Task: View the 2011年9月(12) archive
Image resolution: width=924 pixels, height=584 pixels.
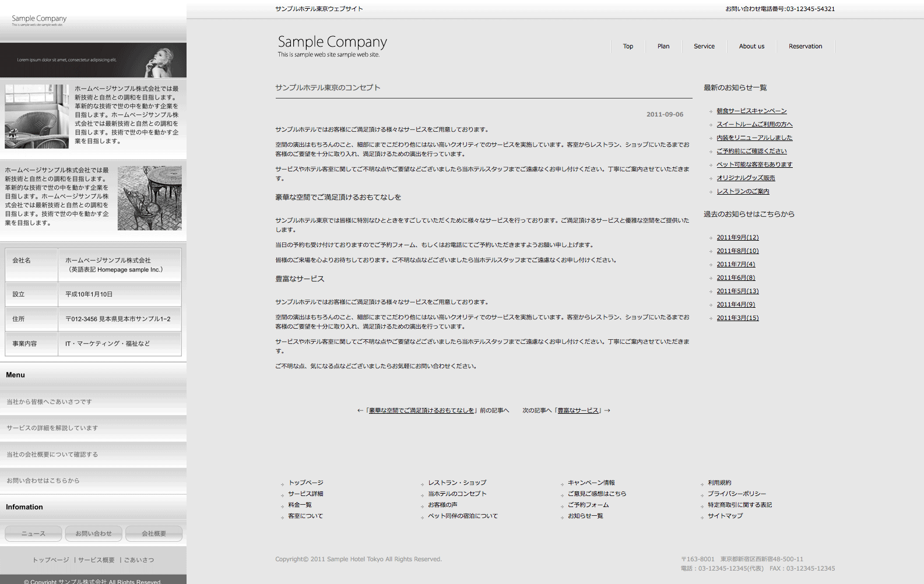Action: click(x=737, y=237)
